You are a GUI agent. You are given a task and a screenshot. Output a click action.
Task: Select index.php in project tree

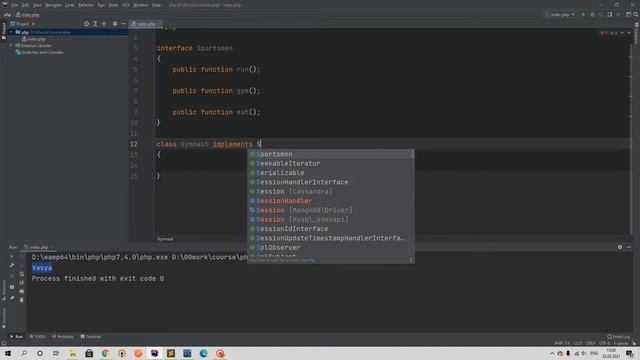34,39
